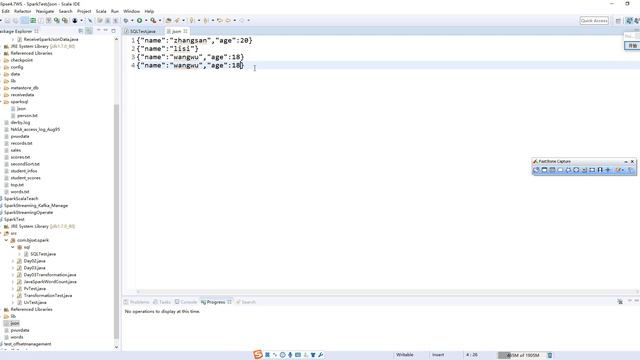Select the student_infos file
The image size is (640, 360).
click(x=24, y=171)
